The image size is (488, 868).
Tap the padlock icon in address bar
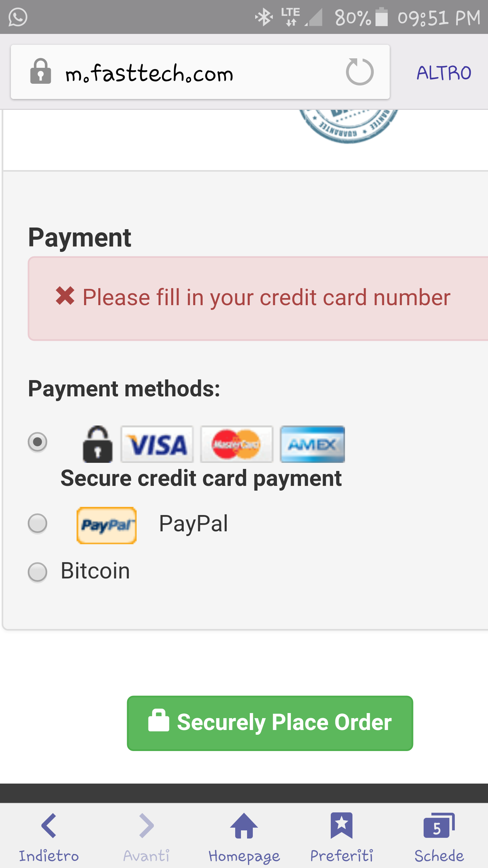click(41, 72)
